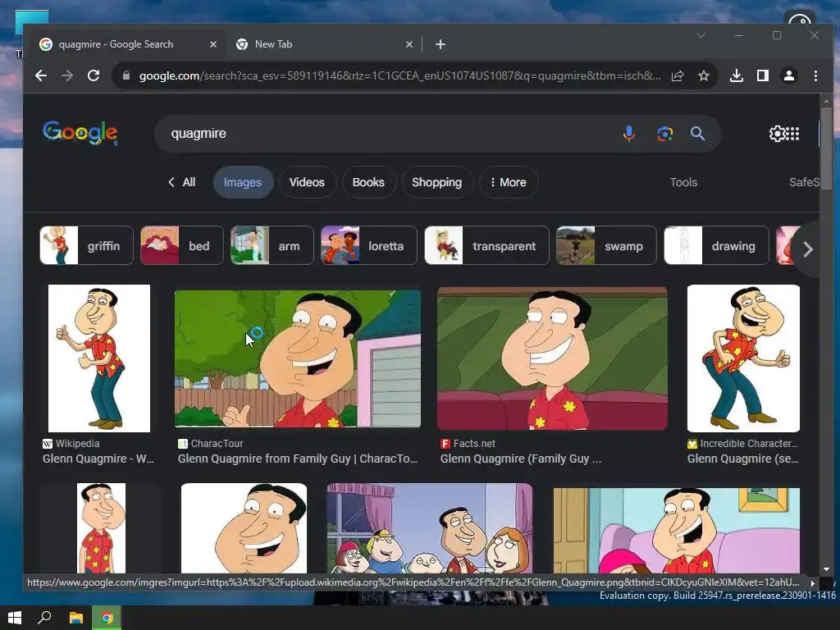Screen dimensions: 840x630
Task: Filter images by loretta chip
Action: pos(368,245)
